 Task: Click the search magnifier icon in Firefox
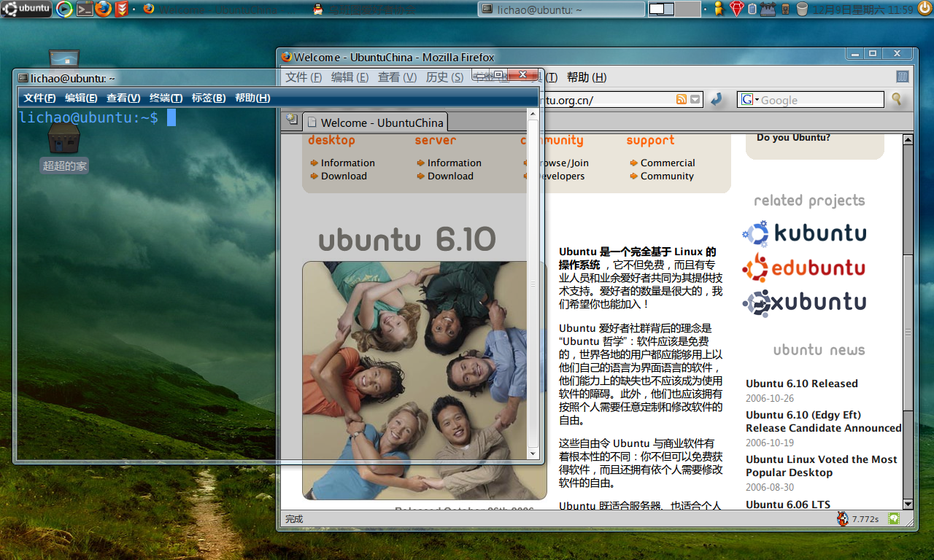tap(897, 99)
